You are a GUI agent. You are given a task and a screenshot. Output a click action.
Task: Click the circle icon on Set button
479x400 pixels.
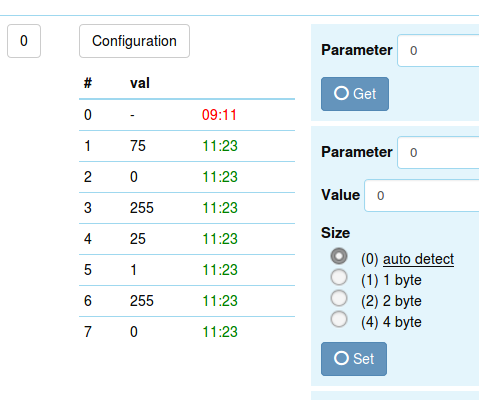pos(341,358)
